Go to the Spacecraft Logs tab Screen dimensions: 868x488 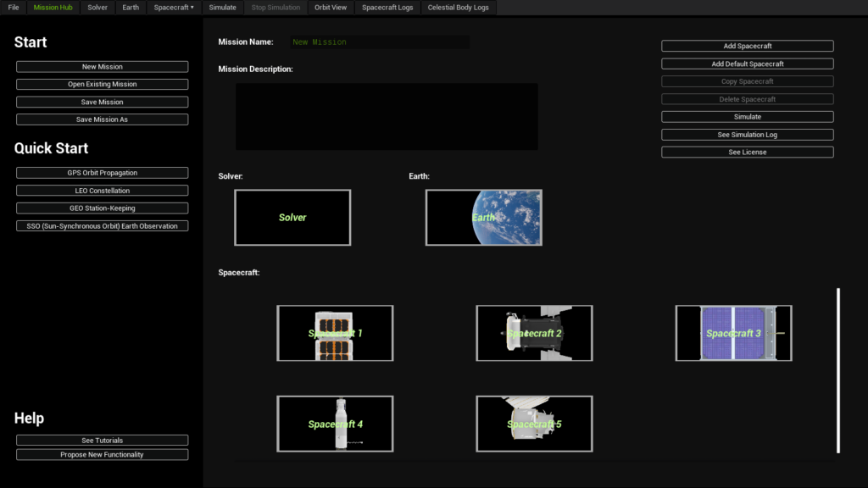tap(387, 8)
